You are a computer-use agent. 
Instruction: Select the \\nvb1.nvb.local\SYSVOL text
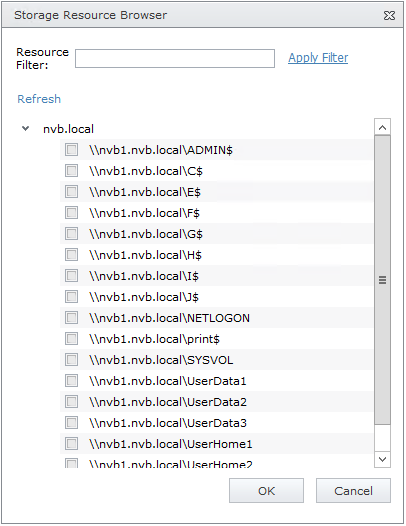(161, 360)
